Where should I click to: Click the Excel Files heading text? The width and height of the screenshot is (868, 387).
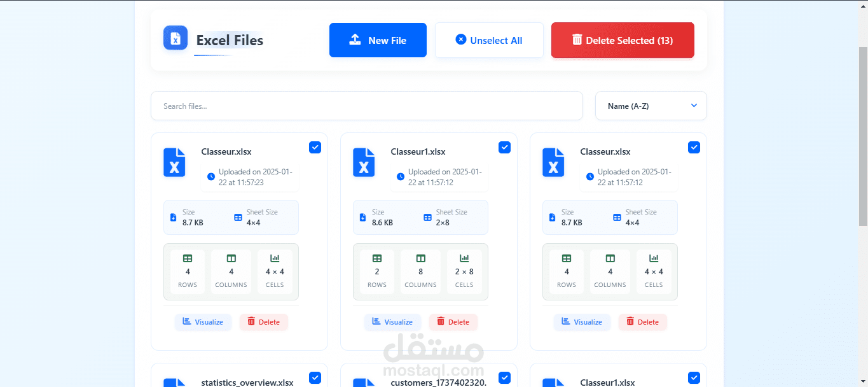tap(230, 40)
